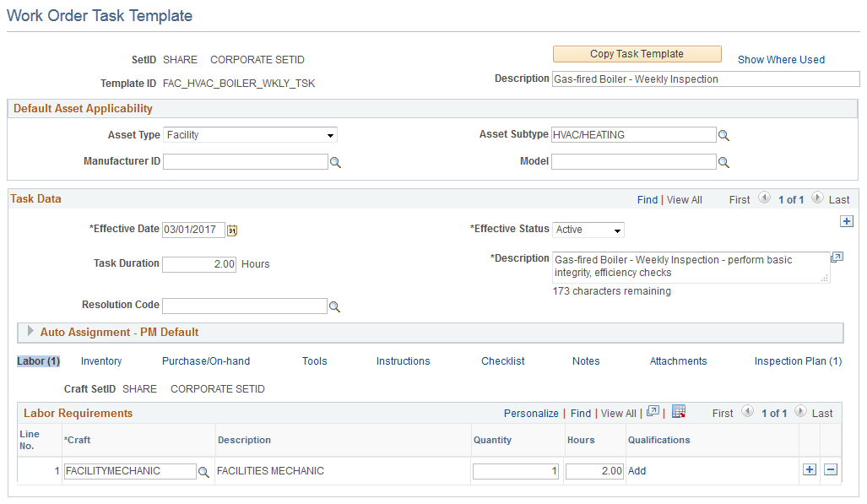Switch to the Checklist tab

[x=502, y=360]
